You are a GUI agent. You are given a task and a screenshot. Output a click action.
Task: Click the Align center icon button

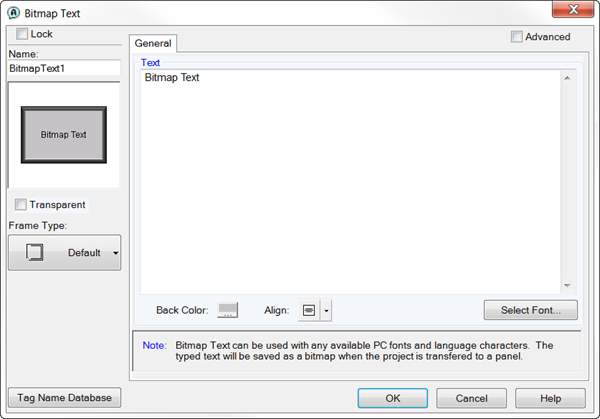point(309,310)
